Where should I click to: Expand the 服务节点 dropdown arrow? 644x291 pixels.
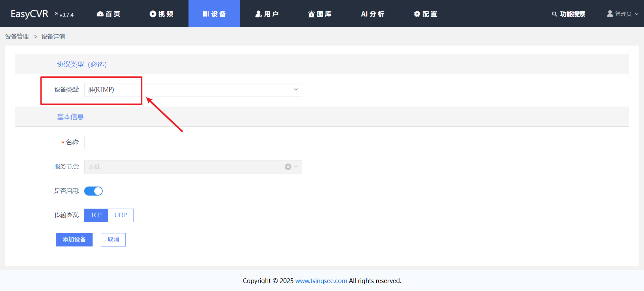pyautogui.click(x=296, y=166)
